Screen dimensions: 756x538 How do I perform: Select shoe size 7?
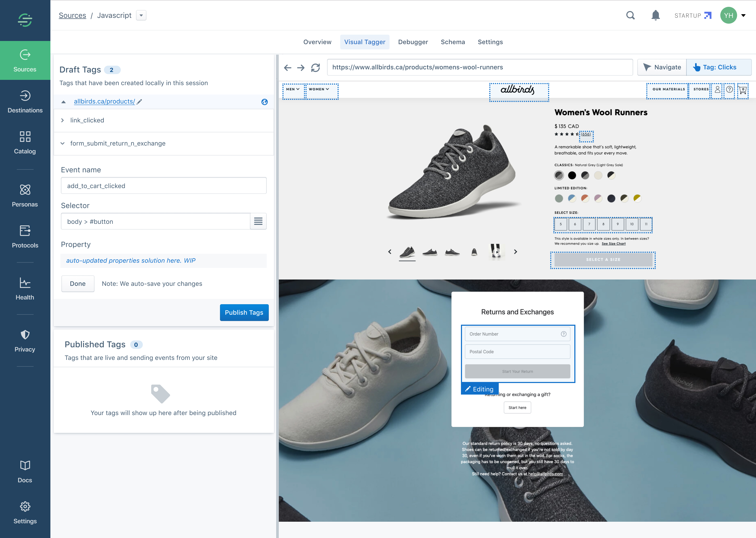click(x=589, y=224)
